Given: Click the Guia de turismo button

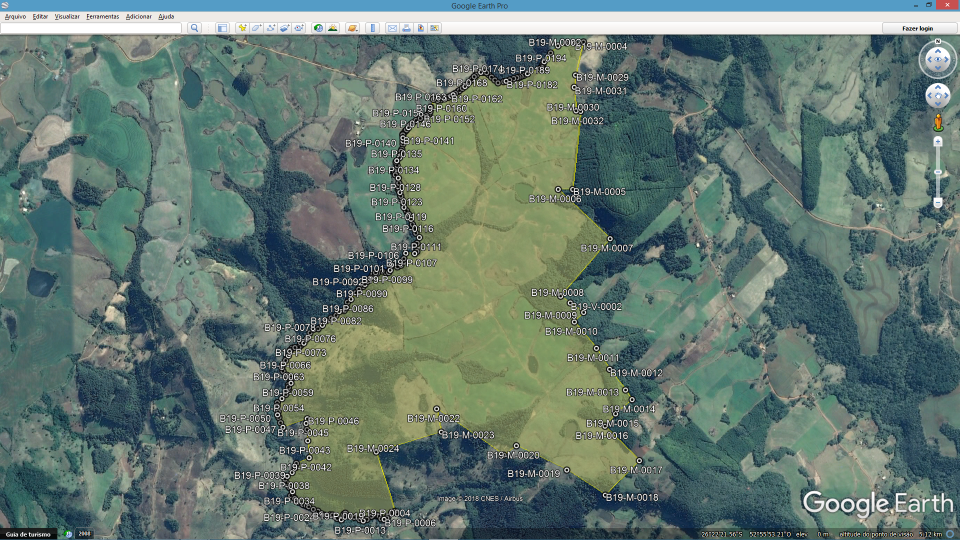Looking at the screenshot, I should [28, 534].
